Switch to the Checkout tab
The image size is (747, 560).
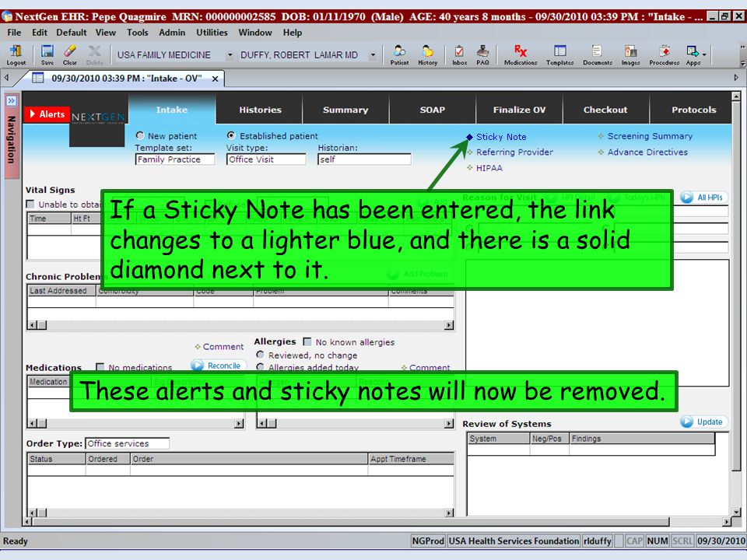pyautogui.click(x=605, y=110)
